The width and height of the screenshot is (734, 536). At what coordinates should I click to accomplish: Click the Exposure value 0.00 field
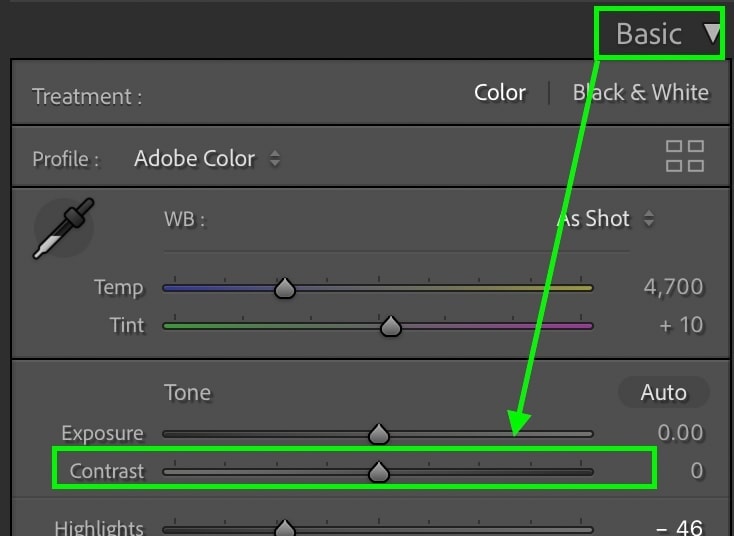tap(680, 432)
